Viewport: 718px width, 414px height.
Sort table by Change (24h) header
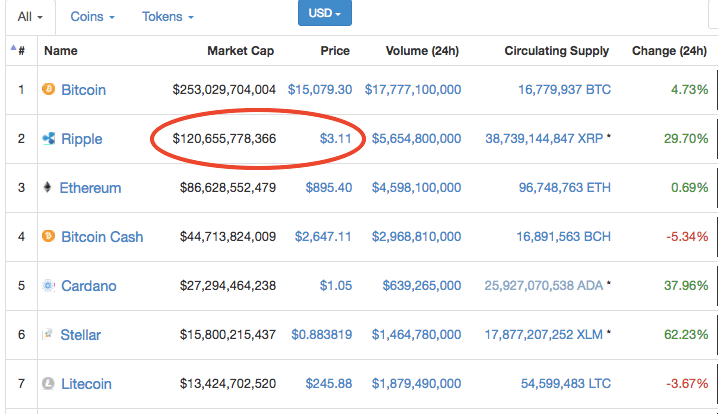[x=669, y=51]
